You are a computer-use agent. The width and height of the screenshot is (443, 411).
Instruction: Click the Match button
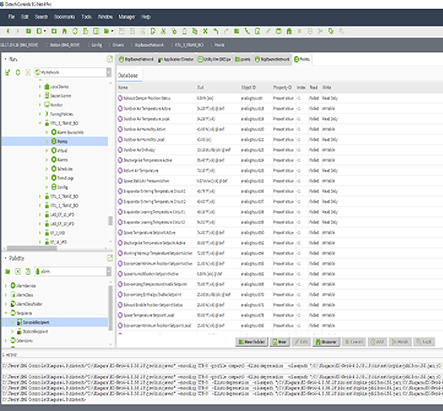[400, 342]
